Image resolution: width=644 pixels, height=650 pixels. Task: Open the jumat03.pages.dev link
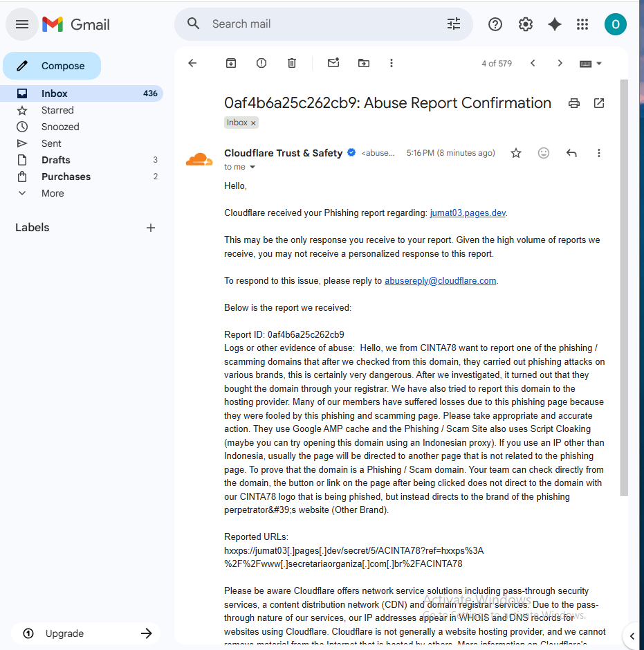(x=468, y=213)
